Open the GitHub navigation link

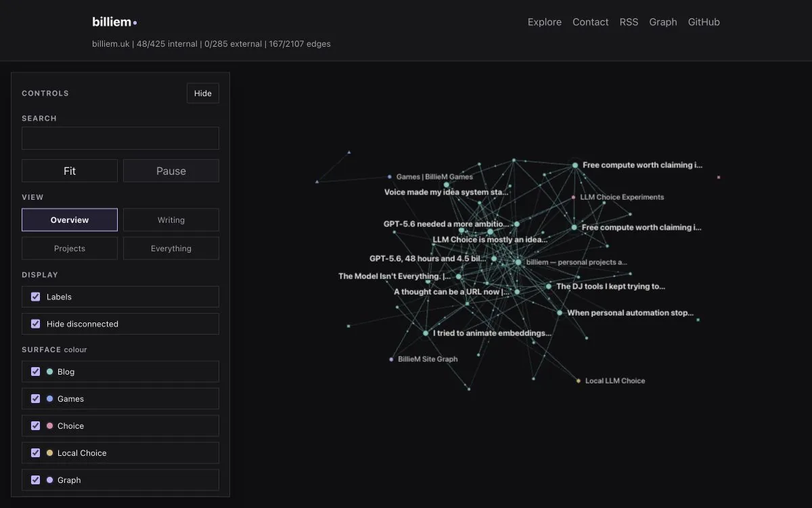pos(704,22)
